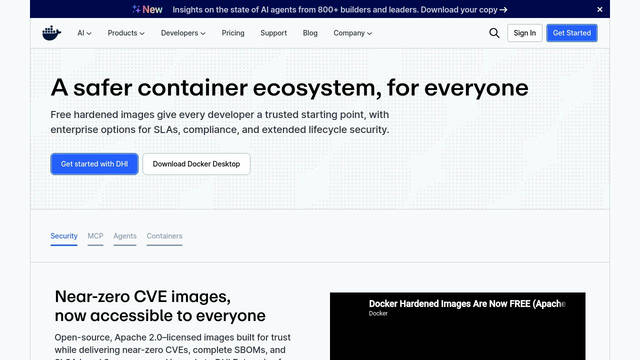Screen dimensions: 640x360
Task: Follow the Download your copy banner link
Action: pos(464,9)
